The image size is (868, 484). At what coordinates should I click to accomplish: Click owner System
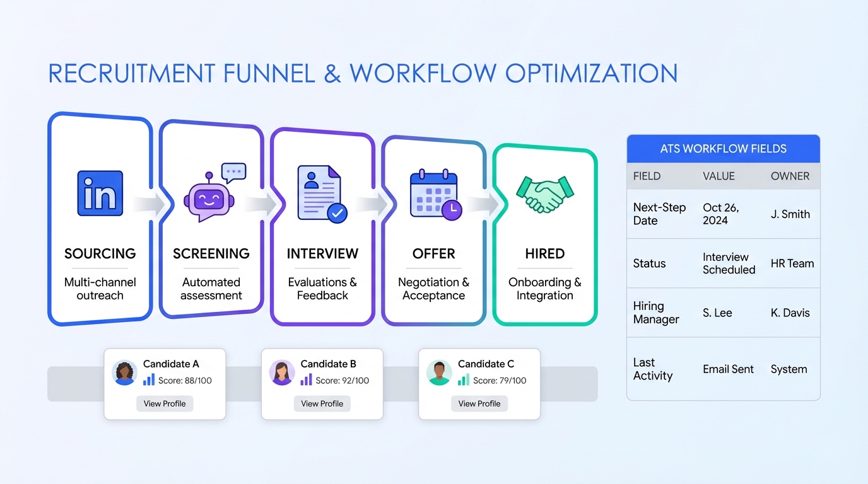click(x=789, y=369)
